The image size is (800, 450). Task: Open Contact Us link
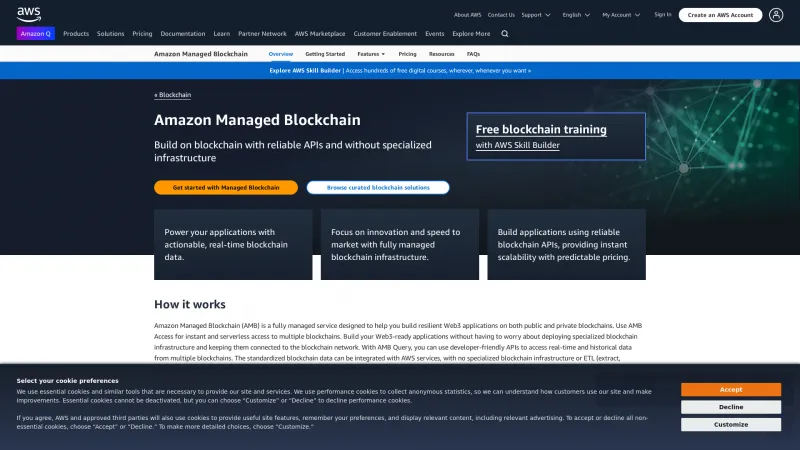click(501, 15)
